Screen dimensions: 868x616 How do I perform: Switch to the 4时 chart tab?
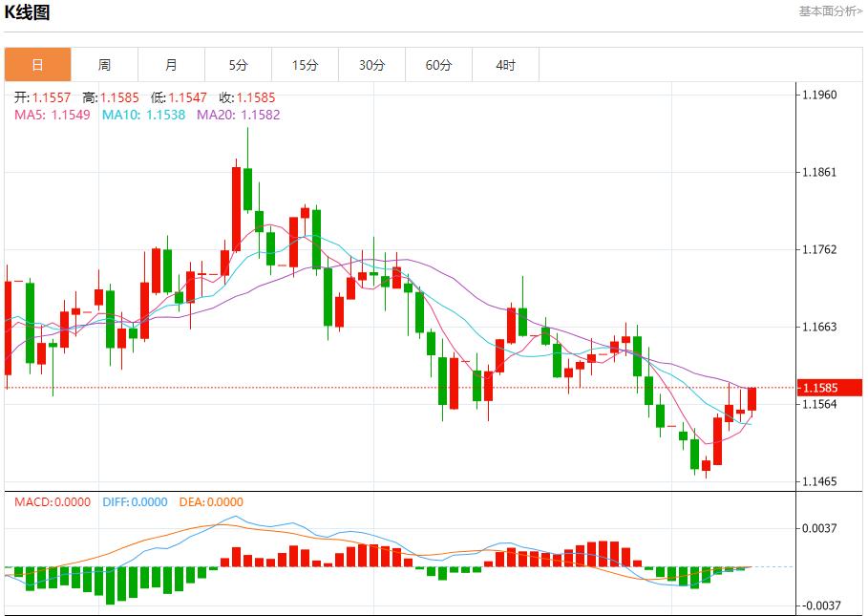point(505,65)
